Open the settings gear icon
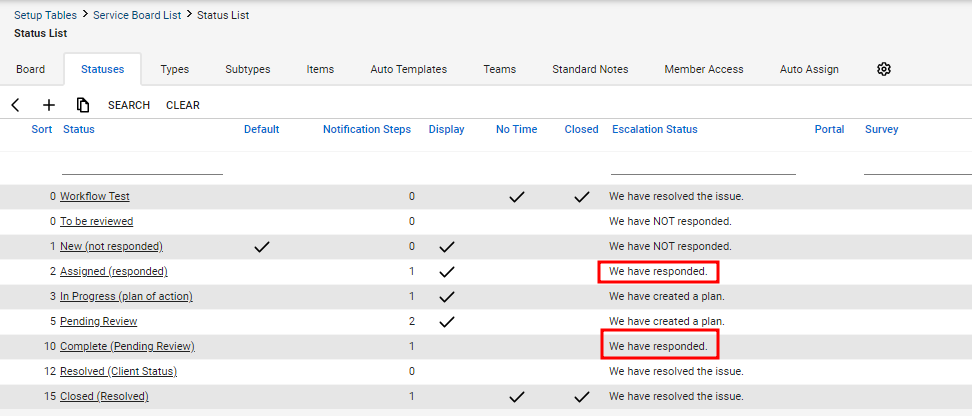The width and height of the screenshot is (972, 416). pos(884,69)
